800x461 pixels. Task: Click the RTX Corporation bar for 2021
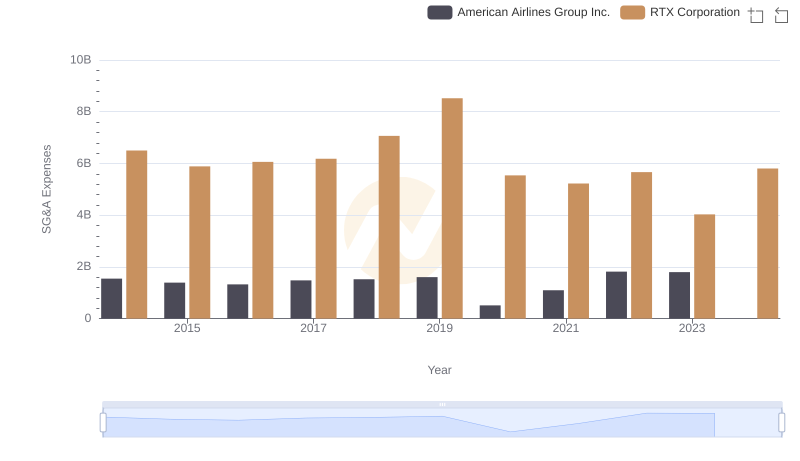pos(579,251)
